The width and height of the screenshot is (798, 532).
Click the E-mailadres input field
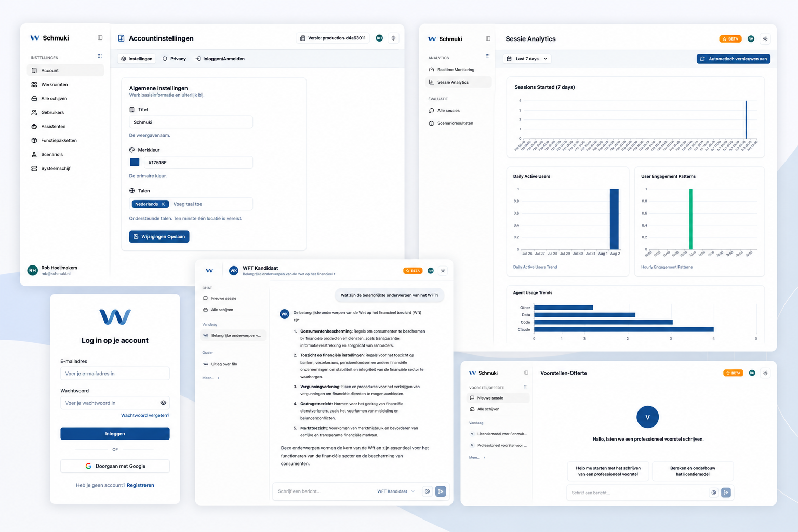coord(115,374)
